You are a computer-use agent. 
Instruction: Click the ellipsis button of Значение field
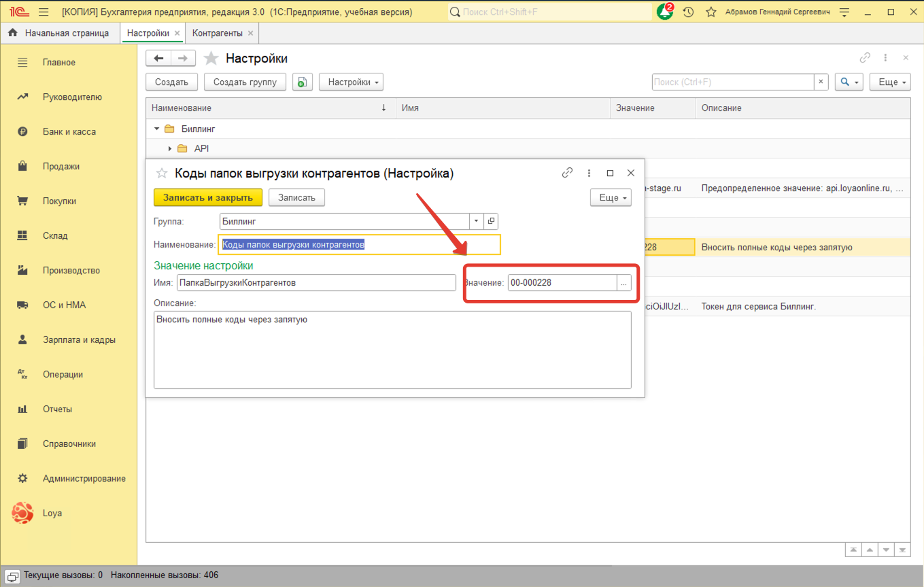click(623, 282)
